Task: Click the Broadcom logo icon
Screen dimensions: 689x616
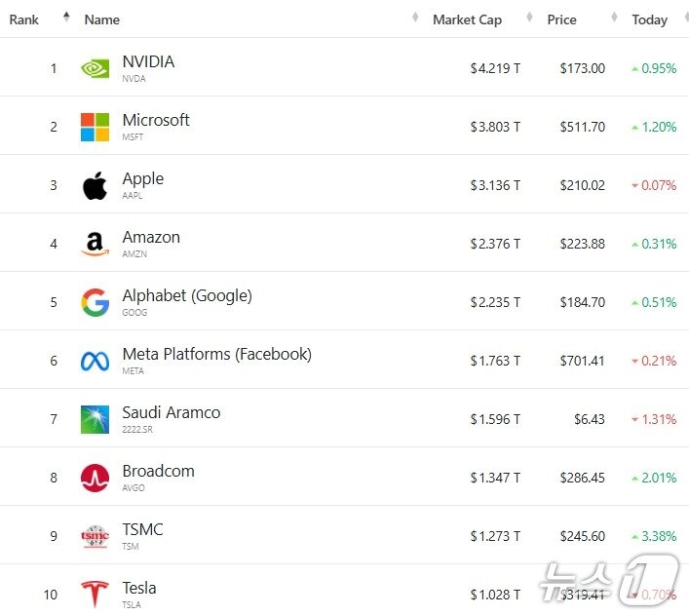Action: (x=95, y=478)
